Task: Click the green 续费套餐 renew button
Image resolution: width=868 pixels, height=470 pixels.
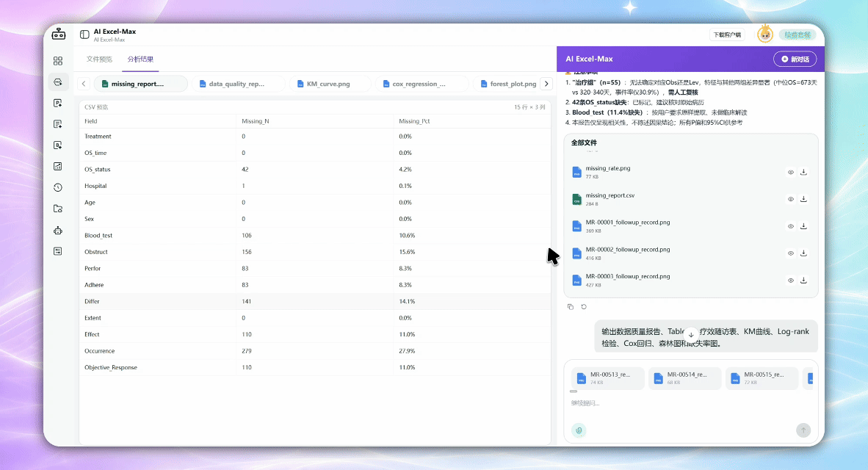Action: pos(798,35)
